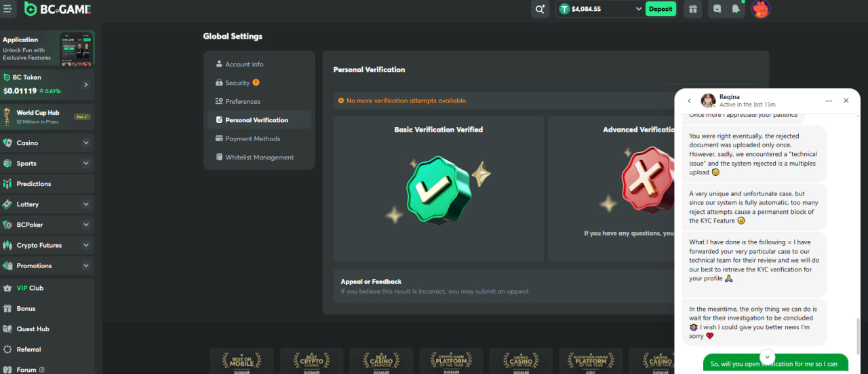Click the orange Security warning badge
The width and height of the screenshot is (868, 374).
coord(256,83)
